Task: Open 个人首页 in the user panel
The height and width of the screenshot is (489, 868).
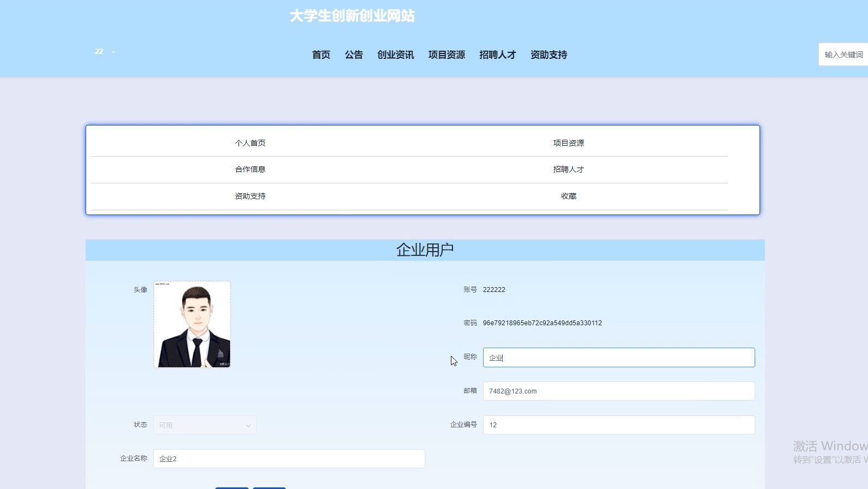Action: 250,143
